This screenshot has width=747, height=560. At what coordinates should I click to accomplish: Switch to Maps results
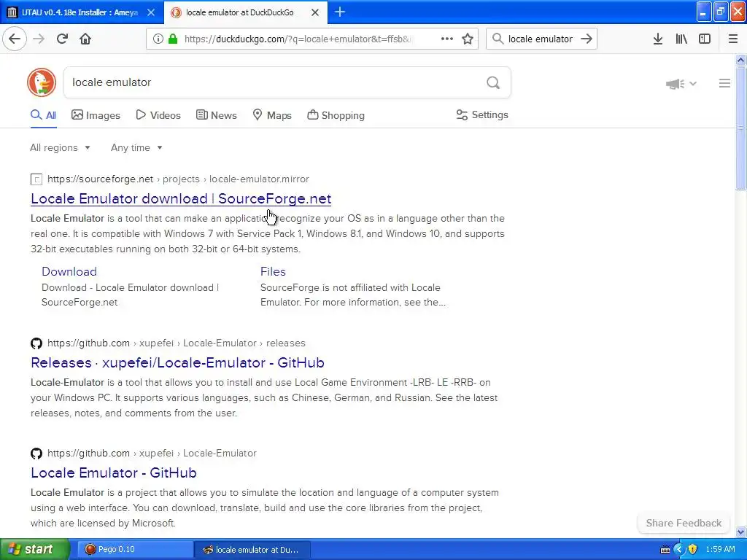[x=271, y=115]
